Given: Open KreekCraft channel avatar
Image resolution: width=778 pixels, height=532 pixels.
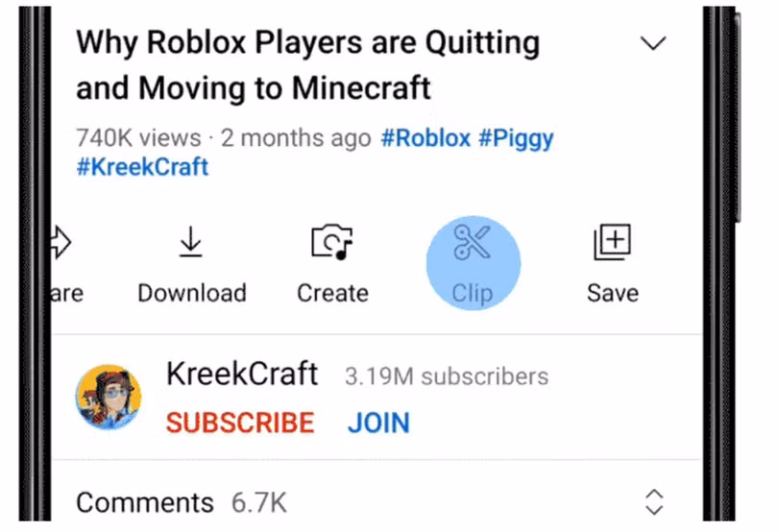Looking at the screenshot, I should pyautogui.click(x=109, y=397).
